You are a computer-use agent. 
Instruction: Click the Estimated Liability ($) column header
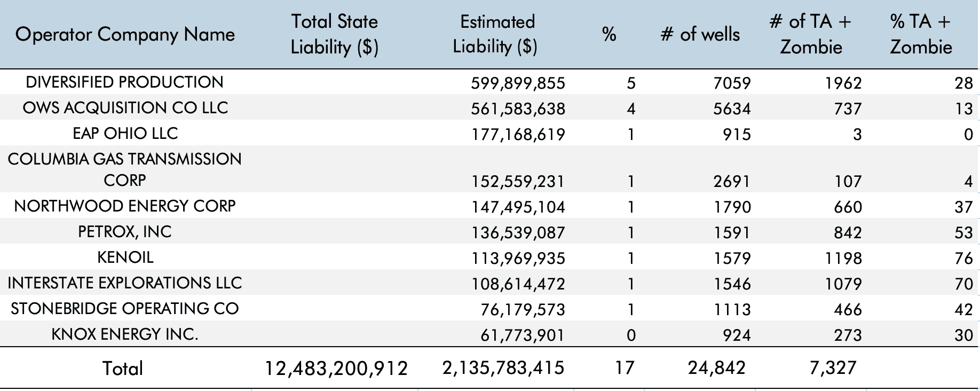[496, 34]
